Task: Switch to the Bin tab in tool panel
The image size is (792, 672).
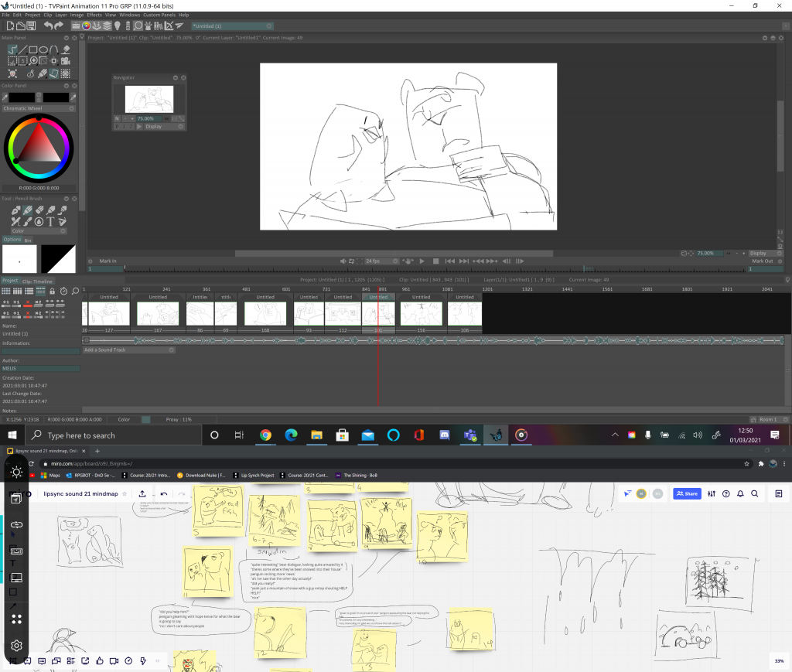Action: 28,240
